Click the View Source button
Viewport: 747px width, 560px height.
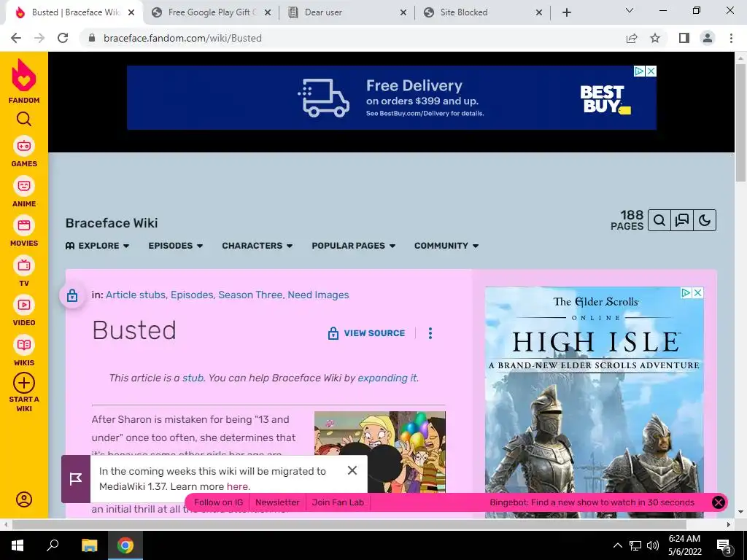click(366, 332)
